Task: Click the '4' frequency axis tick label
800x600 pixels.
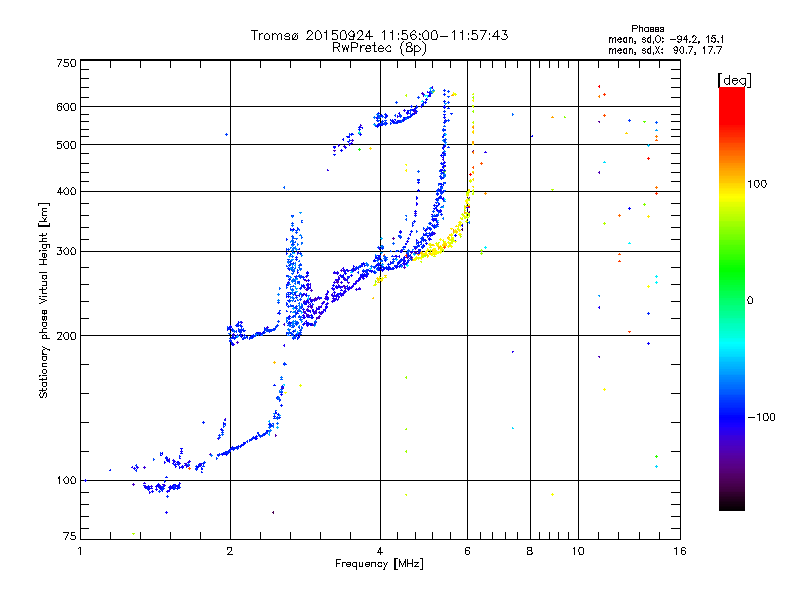Action: point(380,551)
